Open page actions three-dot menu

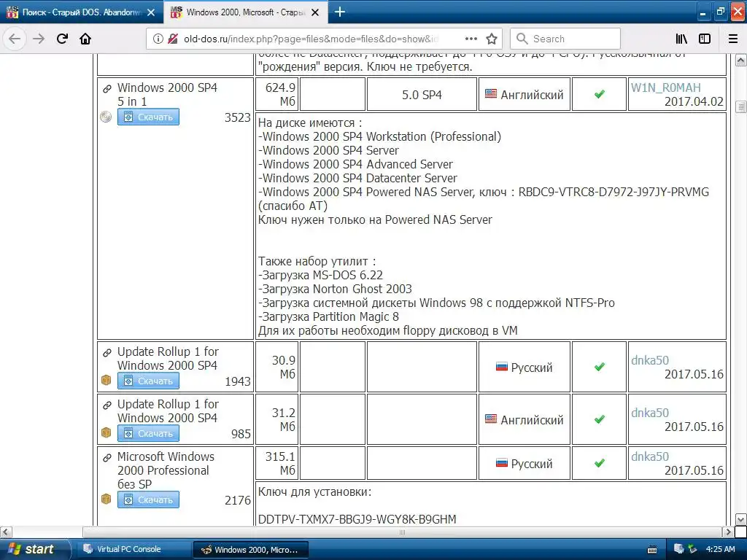[x=471, y=39]
